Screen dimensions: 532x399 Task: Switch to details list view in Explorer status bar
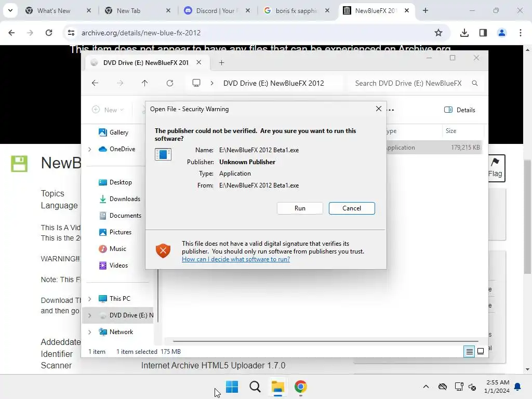point(469,352)
